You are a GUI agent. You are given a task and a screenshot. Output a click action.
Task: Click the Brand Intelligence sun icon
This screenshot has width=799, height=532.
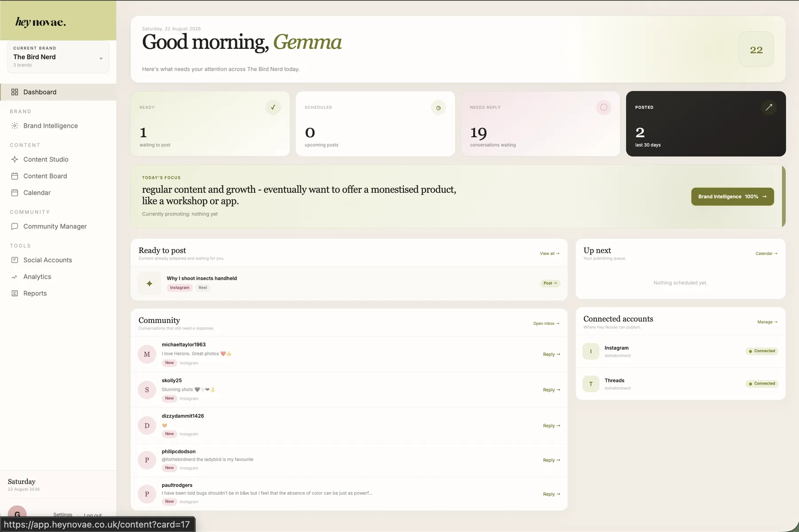pyautogui.click(x=15, y=126)
